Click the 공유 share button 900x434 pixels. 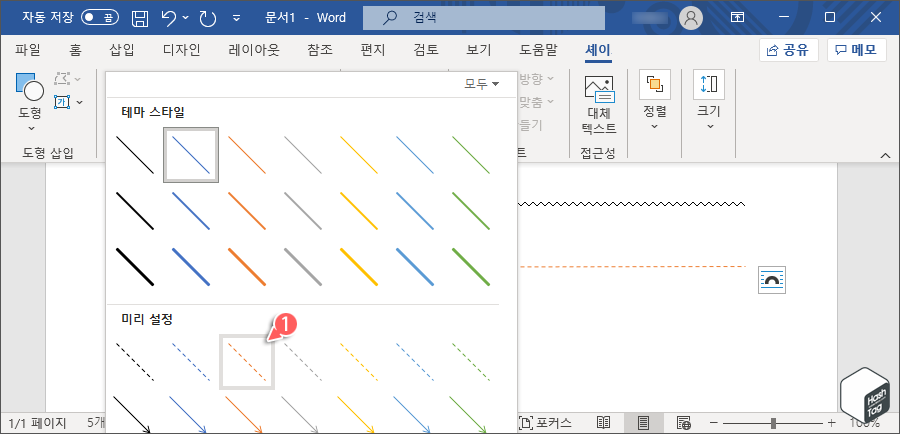coord(788,51)
